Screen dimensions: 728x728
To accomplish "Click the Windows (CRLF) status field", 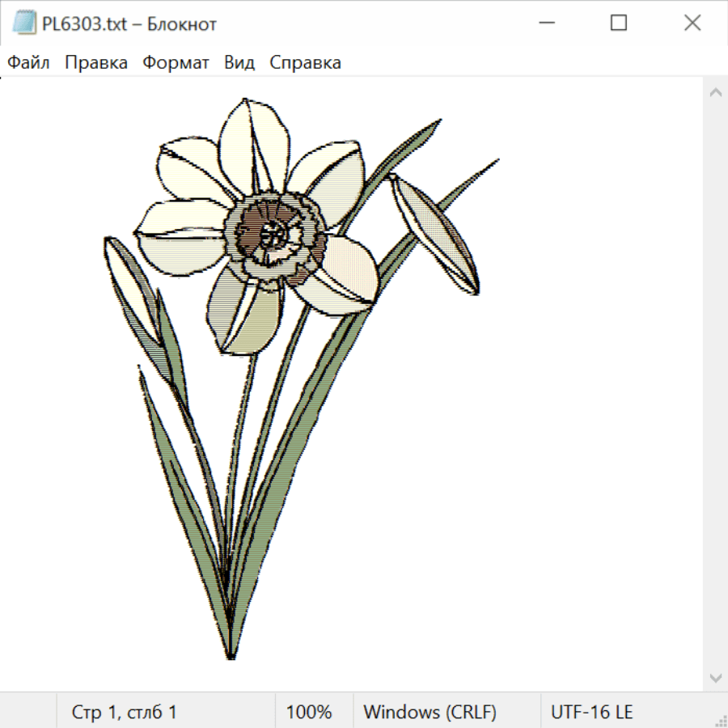I will [x=430, y=712].
